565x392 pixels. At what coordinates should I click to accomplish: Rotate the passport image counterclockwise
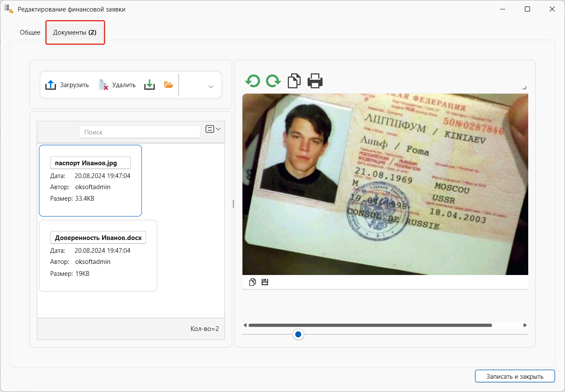(252, 81)
